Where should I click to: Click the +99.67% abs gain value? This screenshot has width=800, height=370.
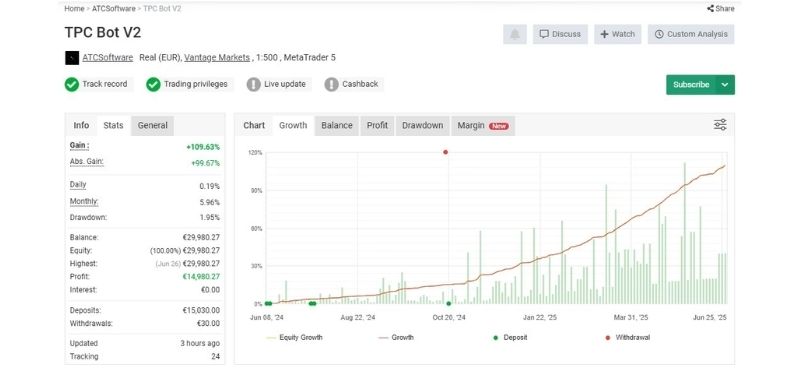[x=206, y=163]
